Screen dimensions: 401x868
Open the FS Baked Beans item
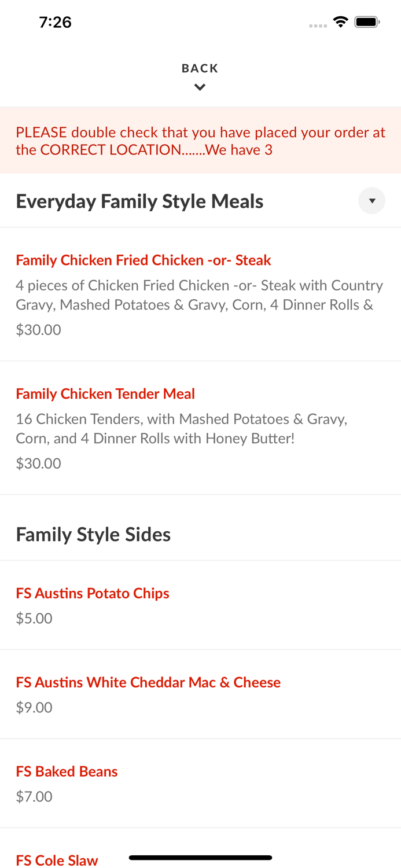pos(67,771)
